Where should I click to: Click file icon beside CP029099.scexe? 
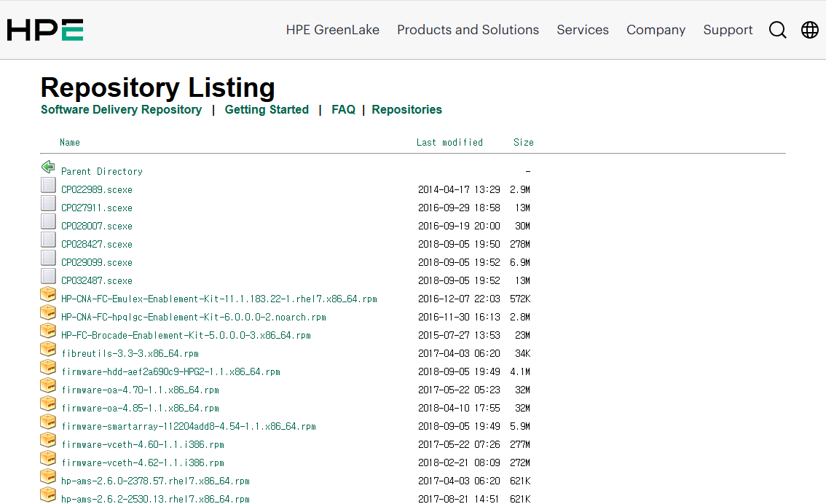(48, 258)
